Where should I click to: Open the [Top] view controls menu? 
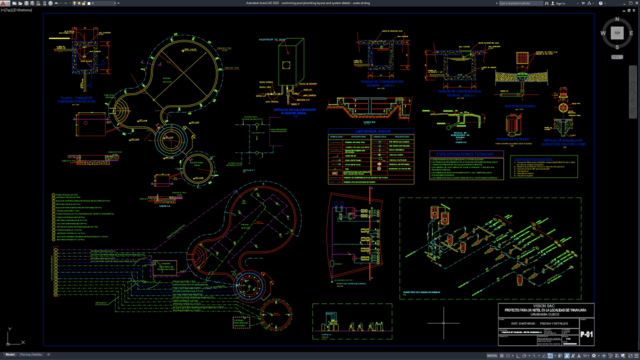pyautogui.click(x=8, y=10)
